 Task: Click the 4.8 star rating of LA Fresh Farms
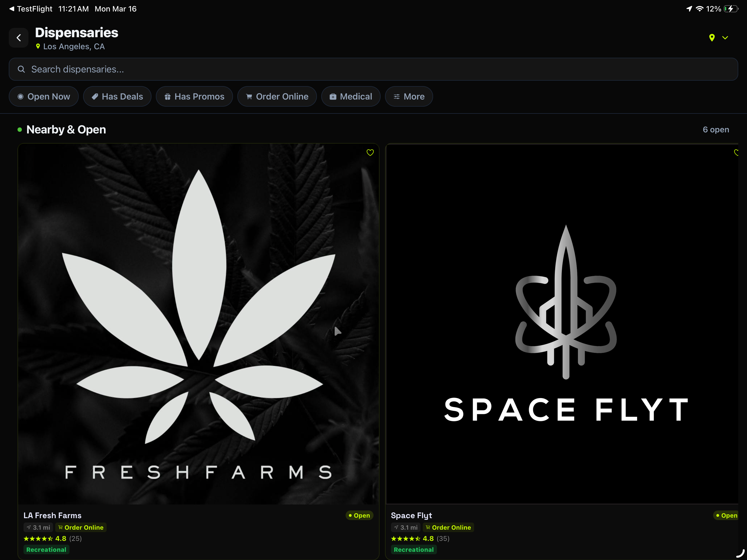[x=45, y=539]
